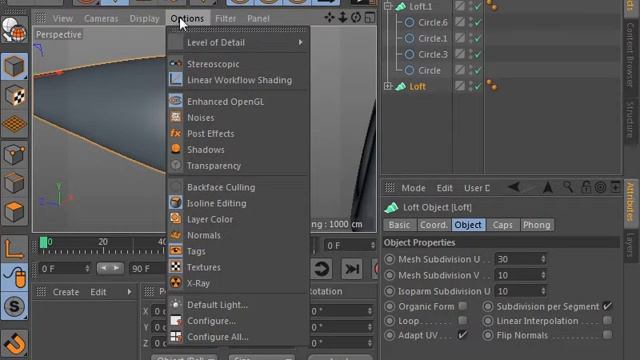640x360 pixels.
Task: Click the viewport move camera icon
Action: tap(329, 18)
